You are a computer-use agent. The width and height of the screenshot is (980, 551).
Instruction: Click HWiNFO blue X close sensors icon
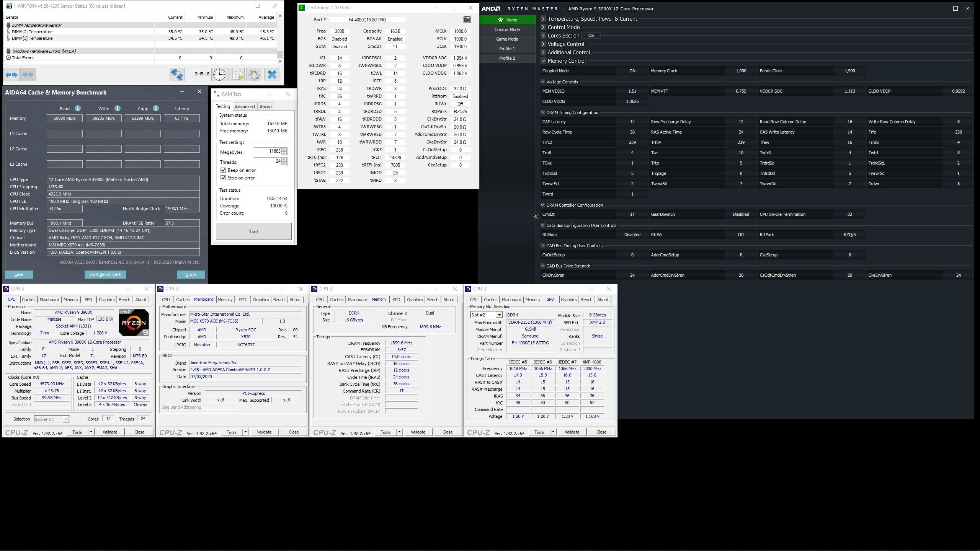pyautogui.click(x=272, y=74)
